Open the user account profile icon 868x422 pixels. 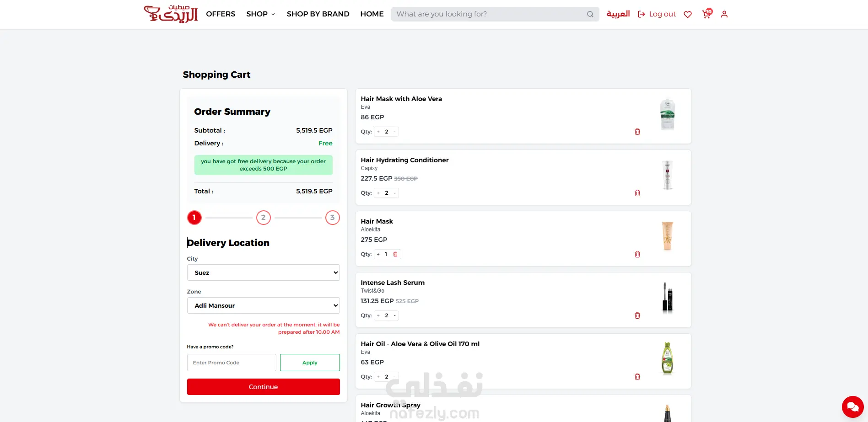[x=724, y=14]
